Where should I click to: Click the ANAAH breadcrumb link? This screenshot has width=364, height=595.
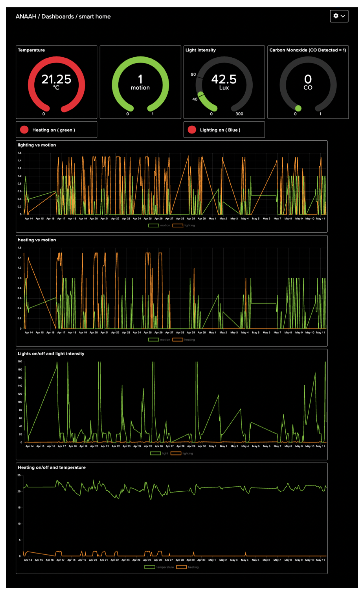pos(26,17)
